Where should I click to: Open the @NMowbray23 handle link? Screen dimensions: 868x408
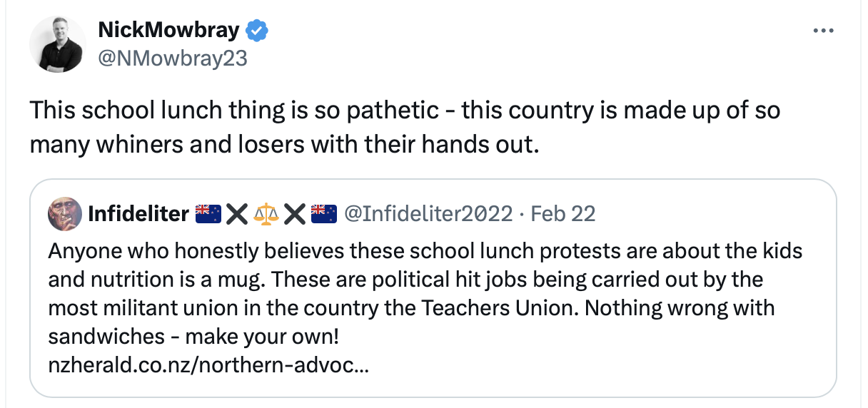pyautogui.click(x=172, y=58)
